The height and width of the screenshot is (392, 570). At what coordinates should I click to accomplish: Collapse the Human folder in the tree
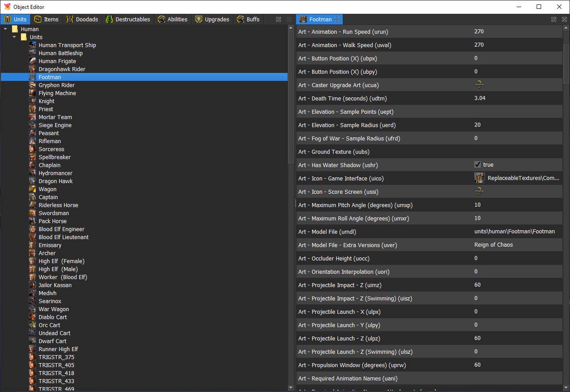point(5,29)
